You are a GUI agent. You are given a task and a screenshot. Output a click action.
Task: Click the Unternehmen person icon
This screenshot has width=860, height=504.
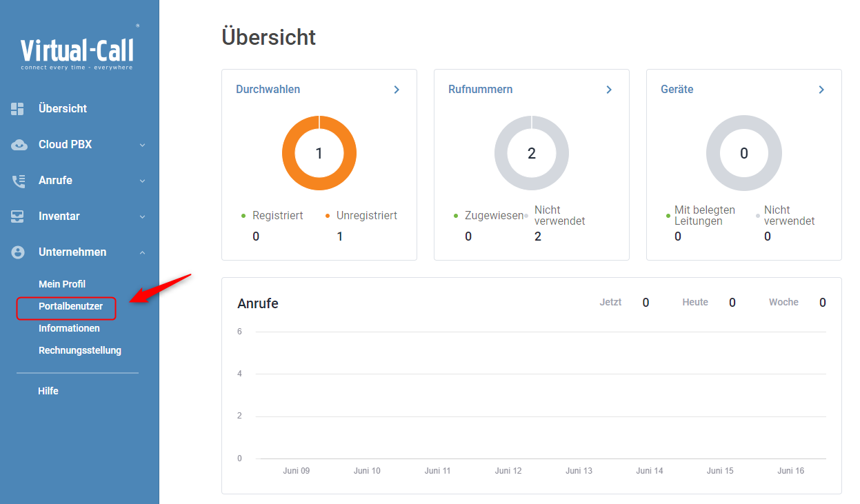pos(18,252)
